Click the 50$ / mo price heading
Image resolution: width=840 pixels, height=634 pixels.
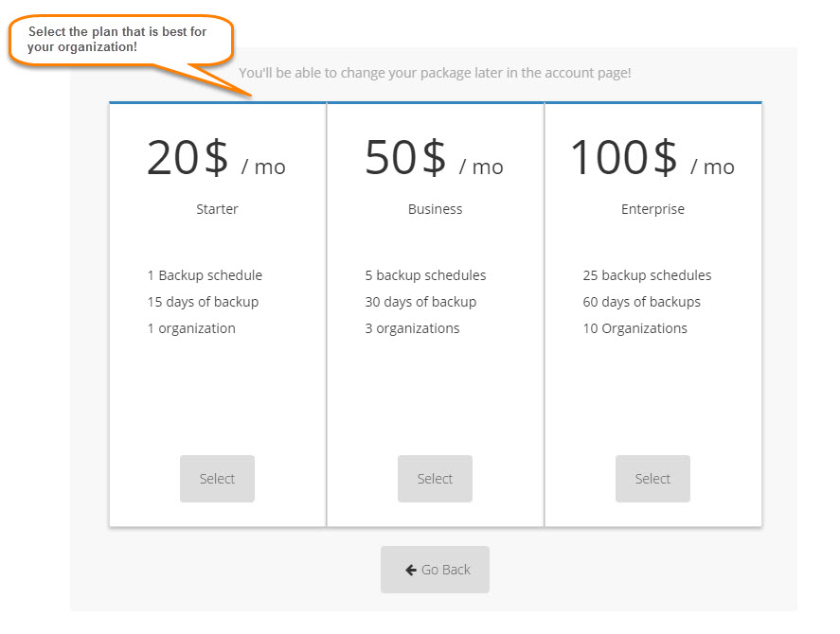[434, 158]
